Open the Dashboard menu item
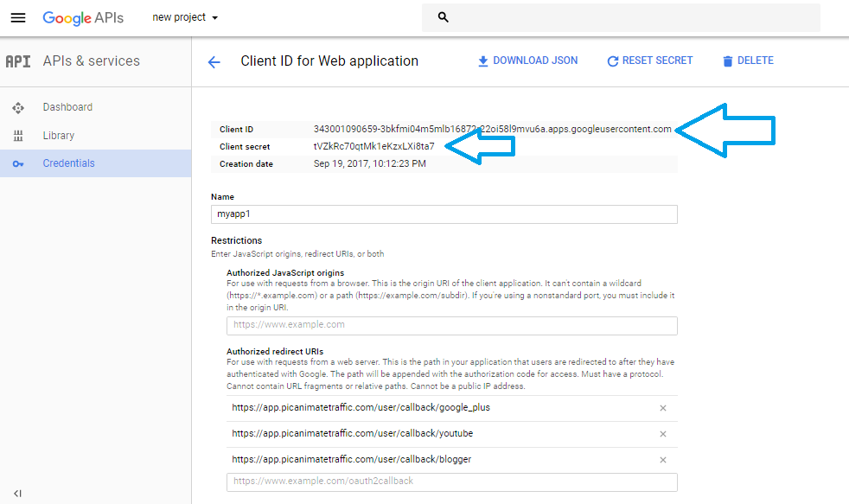Image resolution: width=849 pixels, height=504 pixels. click(67, 107)
